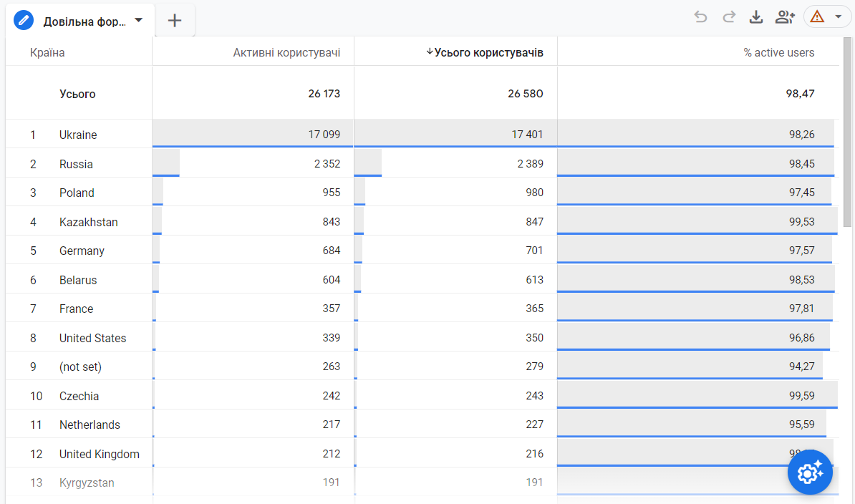Click the Країна column header
855x504 pixels.
click(47, 52)
